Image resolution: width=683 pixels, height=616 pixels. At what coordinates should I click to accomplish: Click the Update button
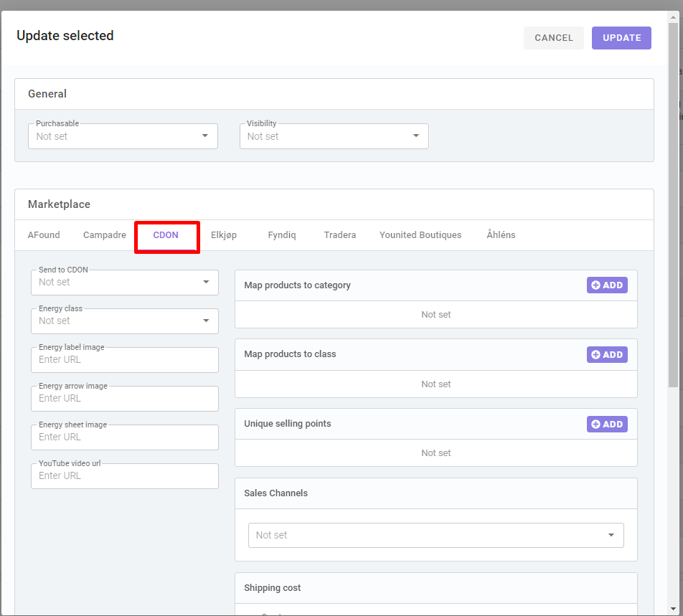[621, 38]
